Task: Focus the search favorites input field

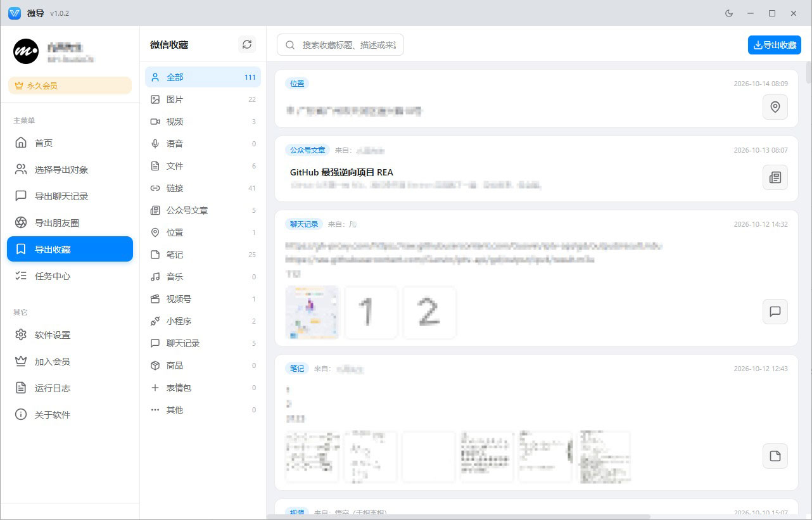Action: 340,45
